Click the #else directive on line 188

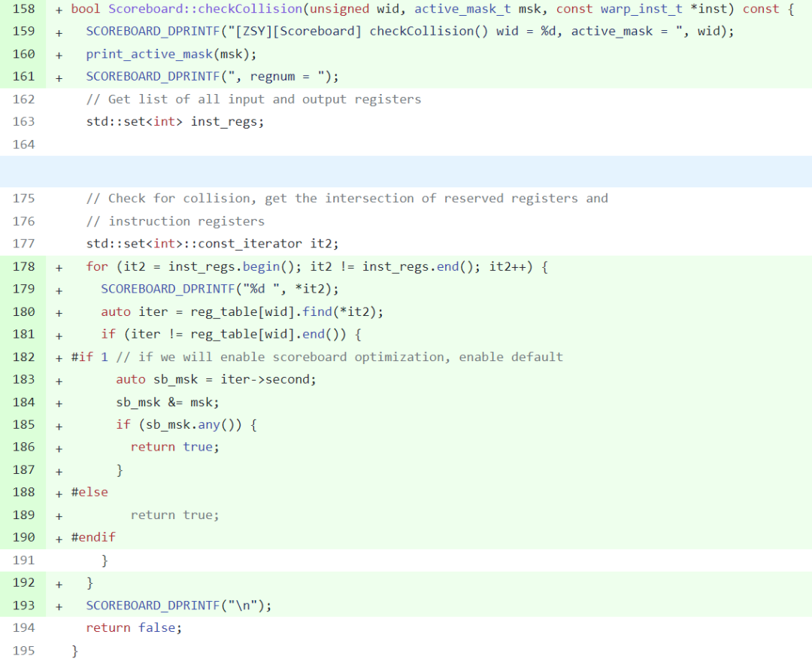tap(89, 492)
